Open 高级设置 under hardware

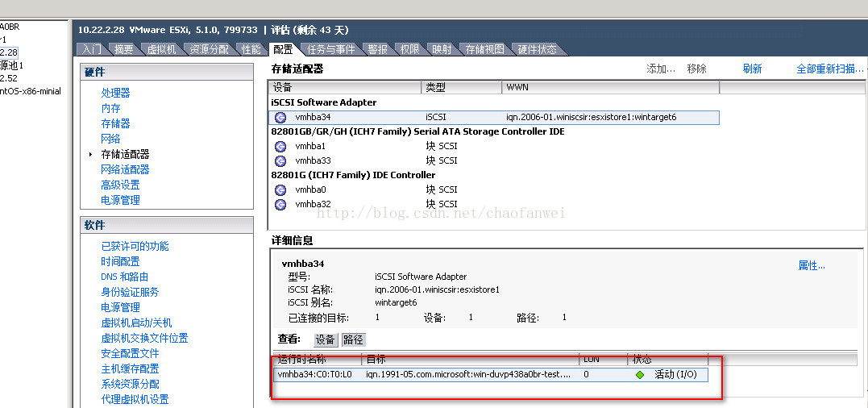120,185
